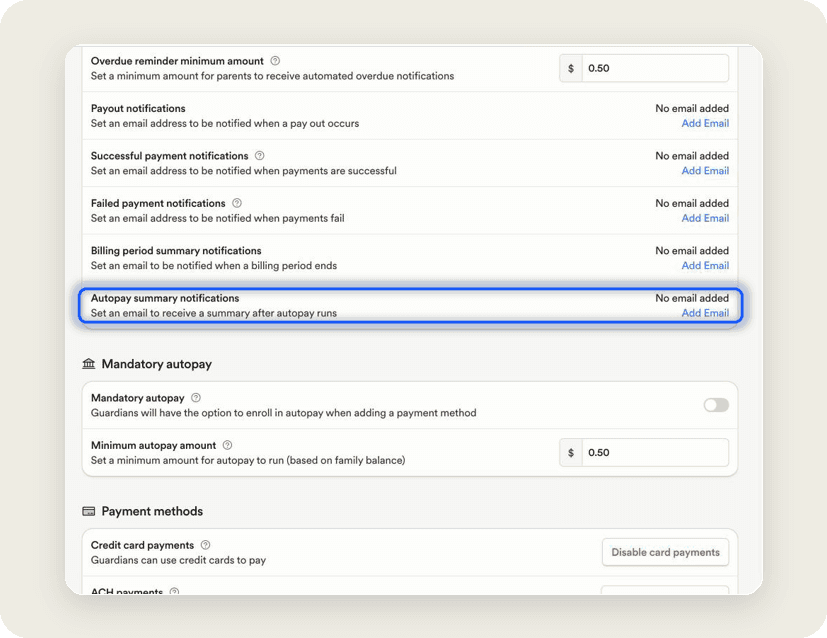Open help icon beside Credit card payments

pos(206,545)
